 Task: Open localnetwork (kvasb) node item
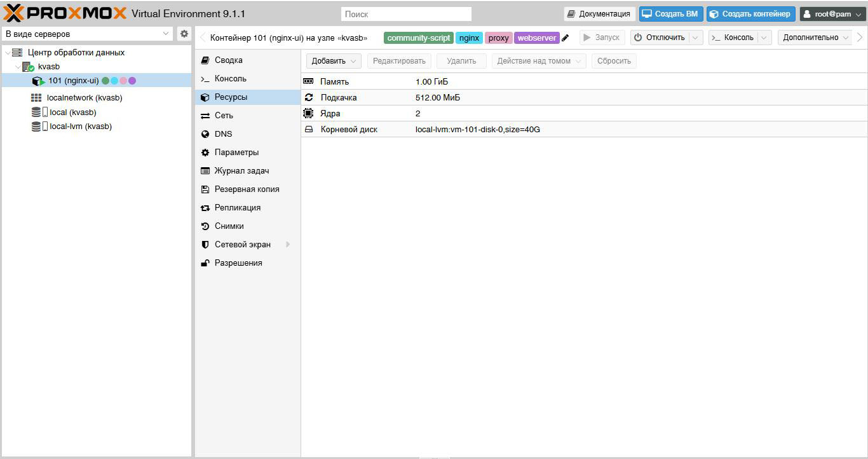(x=84, y=98)
